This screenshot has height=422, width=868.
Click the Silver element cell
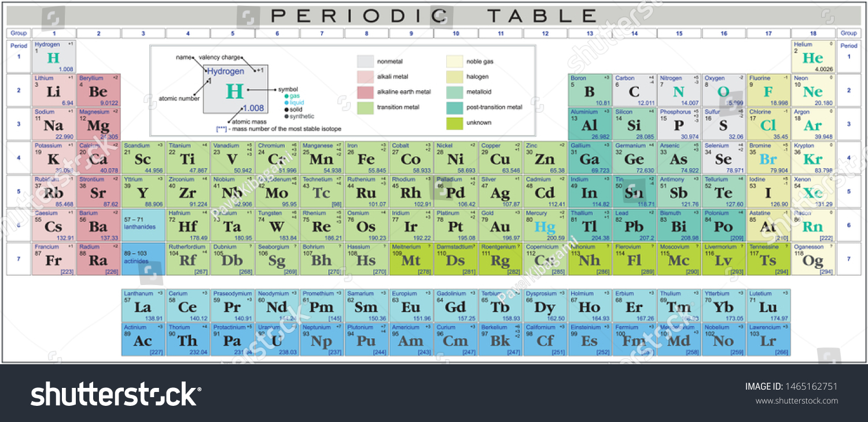pyautogui.click(x=501, y=191)
